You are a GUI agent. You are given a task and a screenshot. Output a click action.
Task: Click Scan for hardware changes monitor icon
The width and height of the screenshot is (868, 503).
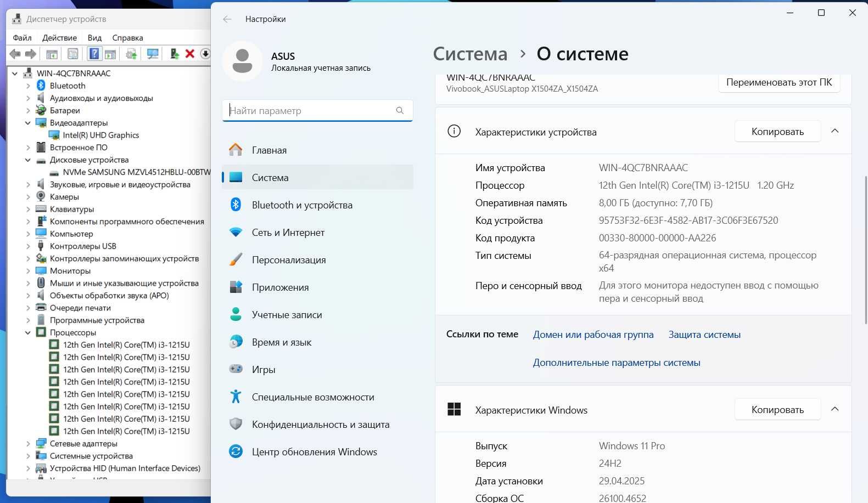click(153, 54)
